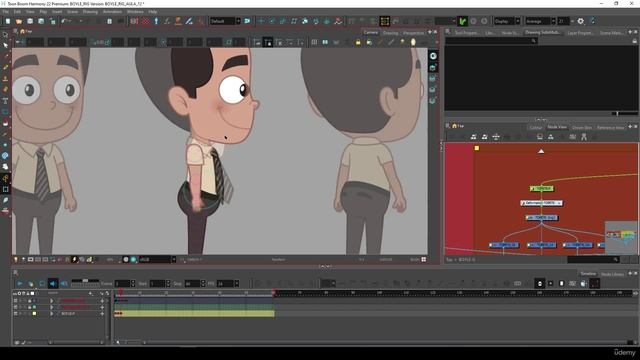Open the Help menu
The height and width of the screenshot is (360, 640).
pyautogui.click(x=153, y=12)
